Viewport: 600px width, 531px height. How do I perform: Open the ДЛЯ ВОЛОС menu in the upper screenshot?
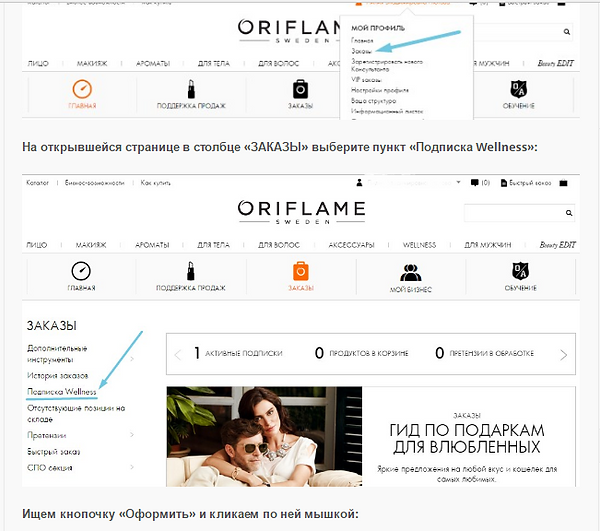pyautogui.click(x=278, y=64)
